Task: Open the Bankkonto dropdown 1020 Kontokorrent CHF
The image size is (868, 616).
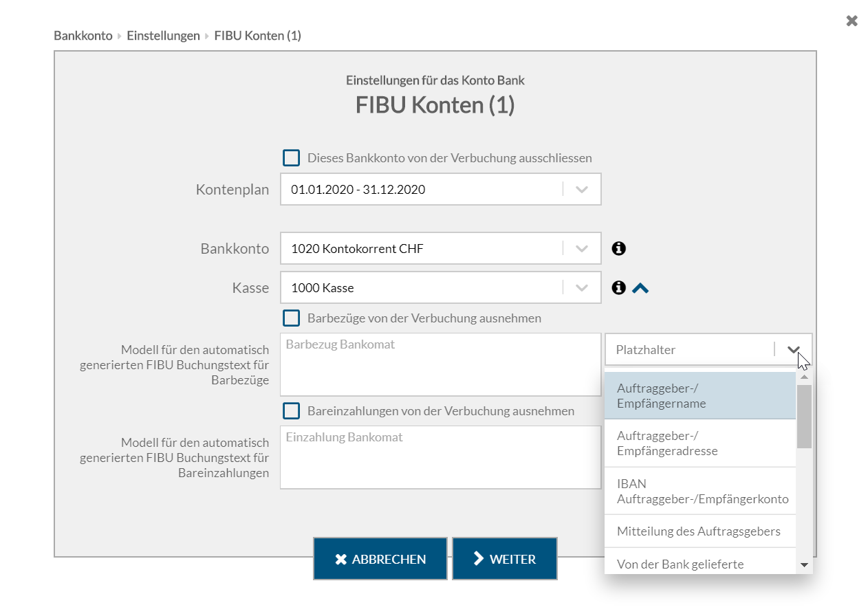Action: tap(441, 248)
